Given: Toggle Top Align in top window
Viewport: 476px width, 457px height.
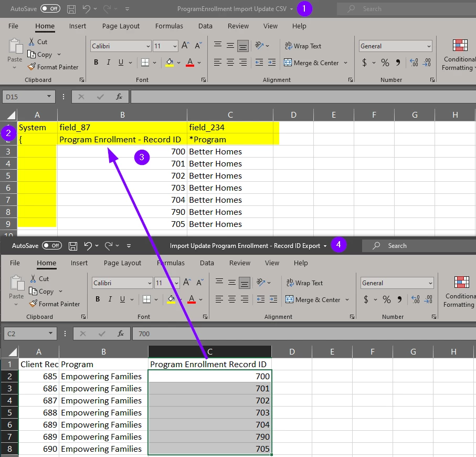Looking at the screenshot, I should pos(218,45).
